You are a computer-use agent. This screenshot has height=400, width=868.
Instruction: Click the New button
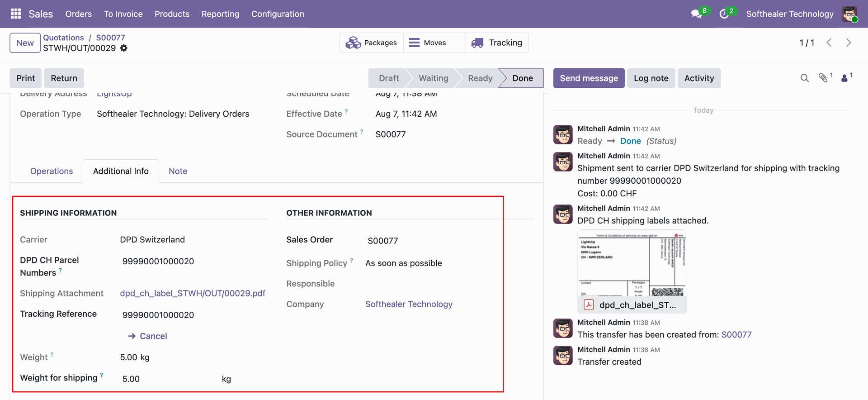coord(25,43)
